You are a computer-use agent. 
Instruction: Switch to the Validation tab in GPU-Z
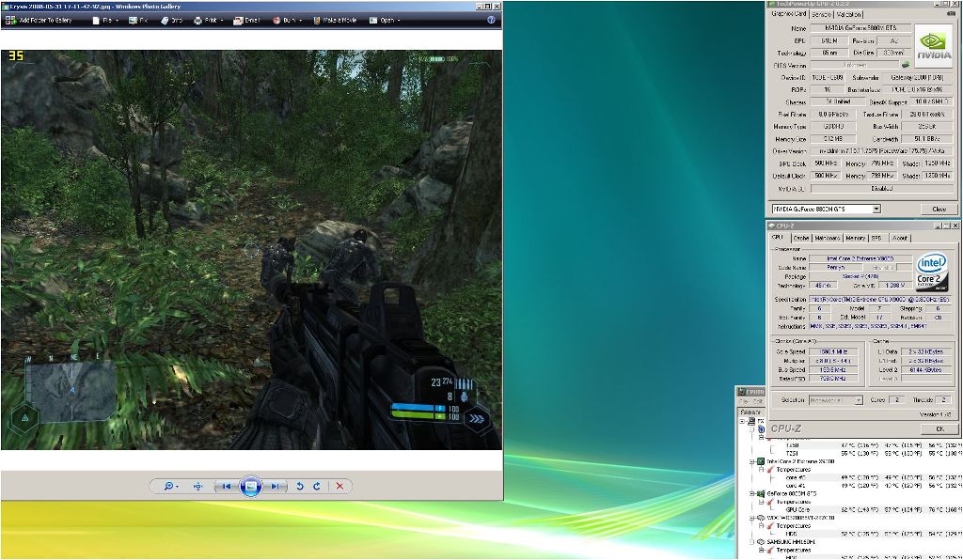coord(848,14)
